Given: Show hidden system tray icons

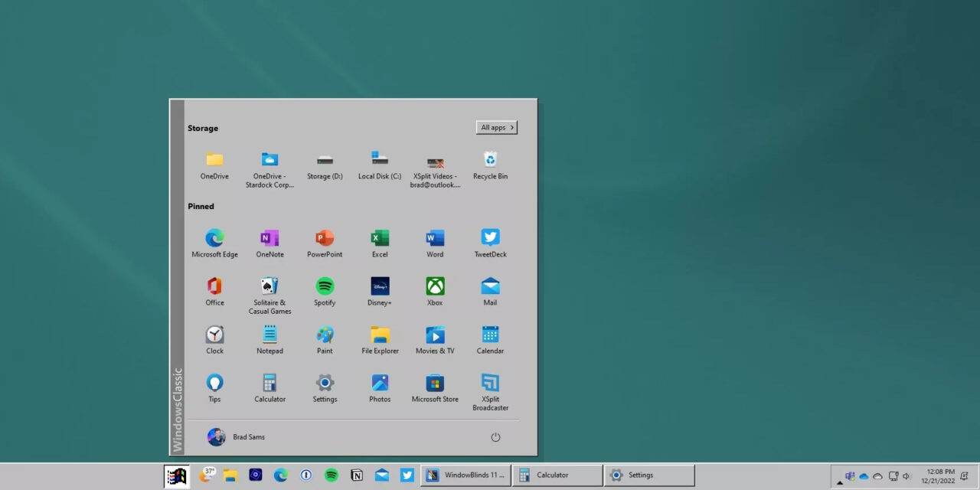Looking at the screenshot, I should (839, 483).
